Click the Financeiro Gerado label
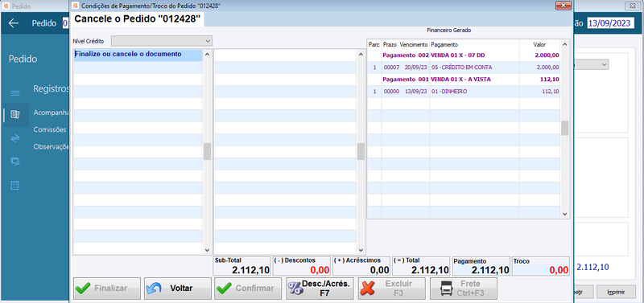Screen dimensions: 644x303 point(449,31)
